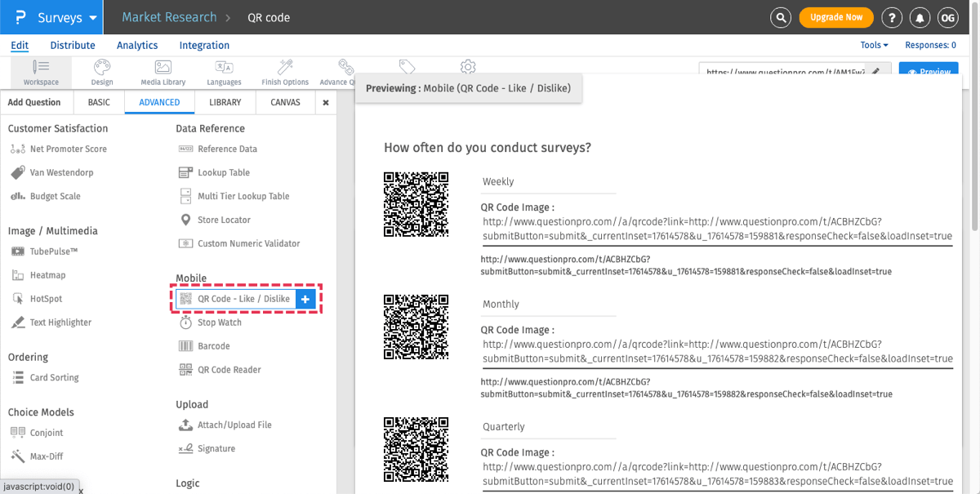The image size is (980, 494).
Task: Click the blue Preview button
Action: (928, 72)
